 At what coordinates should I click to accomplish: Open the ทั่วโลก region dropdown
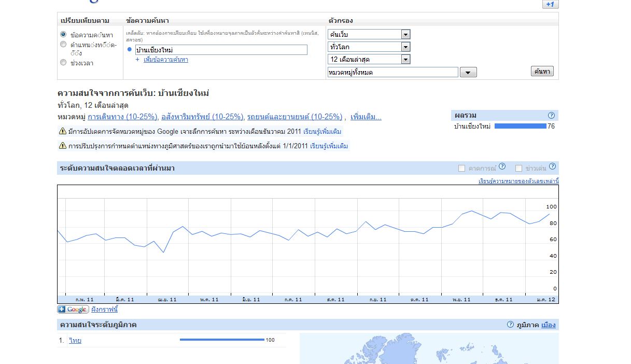pyautogui.click(x=369, y=47)
